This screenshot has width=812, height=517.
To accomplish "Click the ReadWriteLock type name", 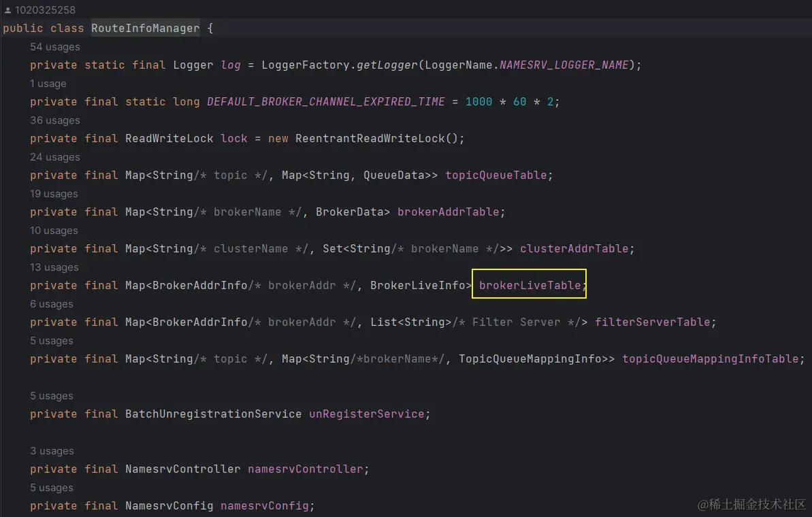I will tap(169, 139).
